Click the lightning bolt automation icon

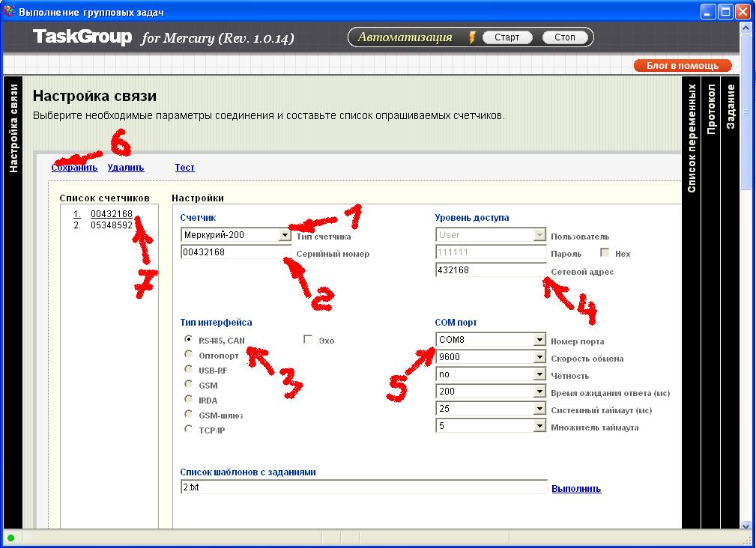tap(472, 37)
